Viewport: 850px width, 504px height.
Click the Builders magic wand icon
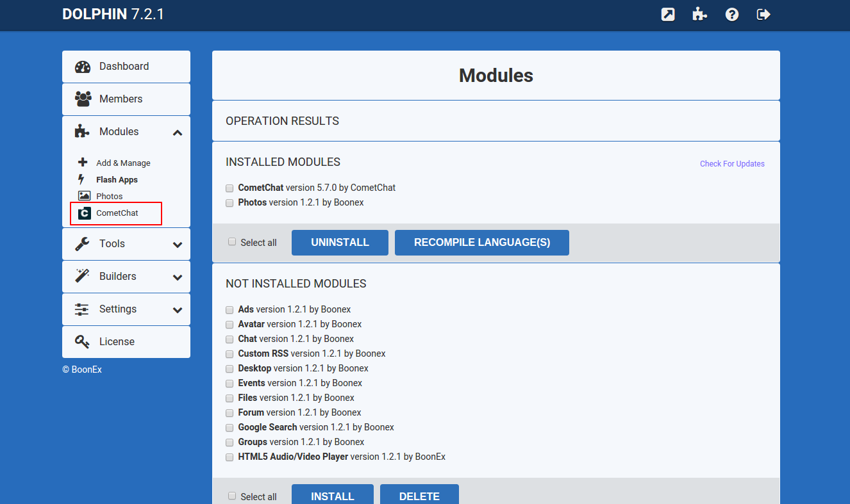(x=82, y=276)
